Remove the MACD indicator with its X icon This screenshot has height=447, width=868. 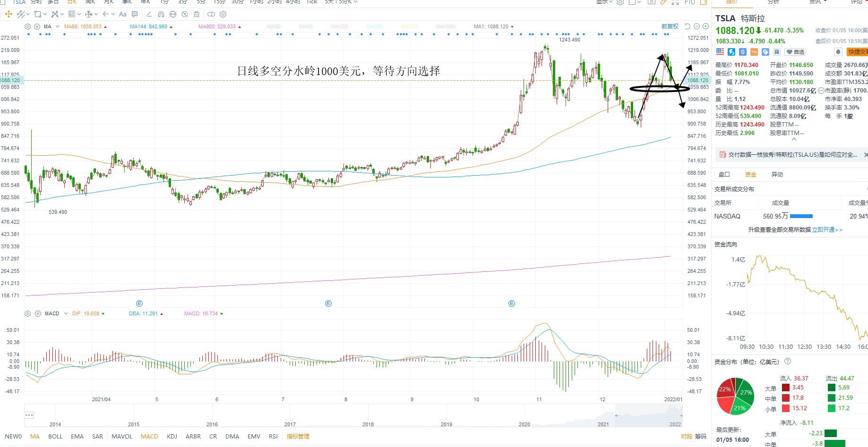pos(37,313)
